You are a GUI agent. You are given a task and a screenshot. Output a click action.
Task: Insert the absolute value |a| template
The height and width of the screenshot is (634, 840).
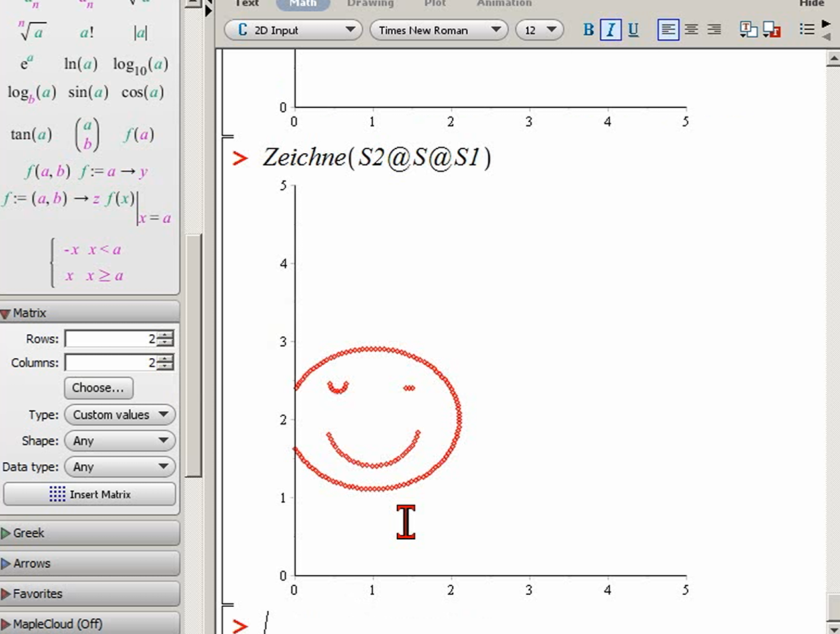click(141, 32)
